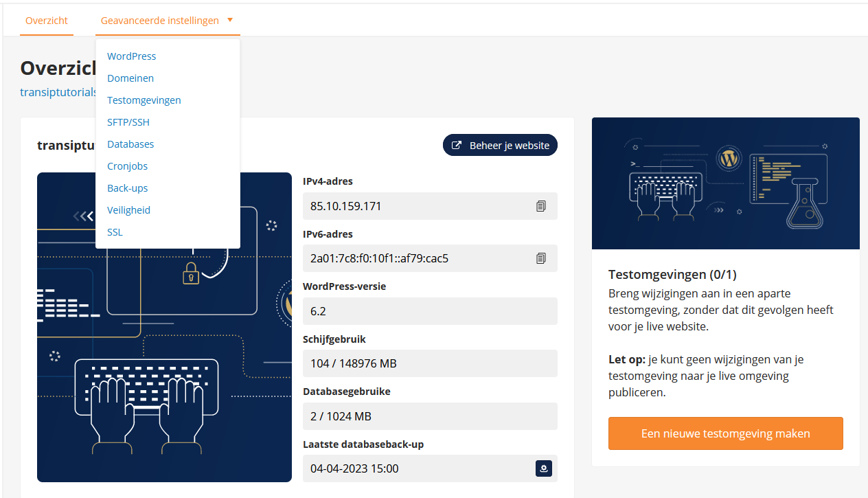Choose SSL from the dropdown menu
Screen dimensions: 868x498
(115, 232)
